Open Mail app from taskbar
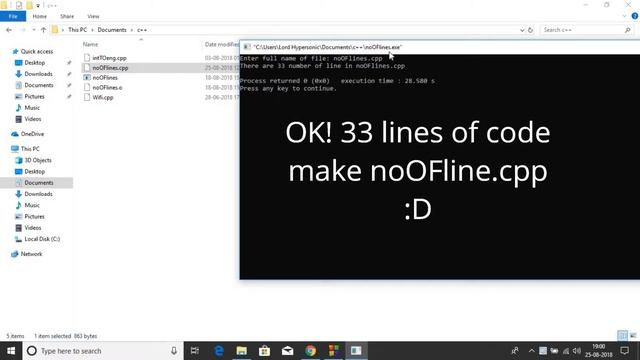The width and height of the screenshot is (640, 360). 287,351
